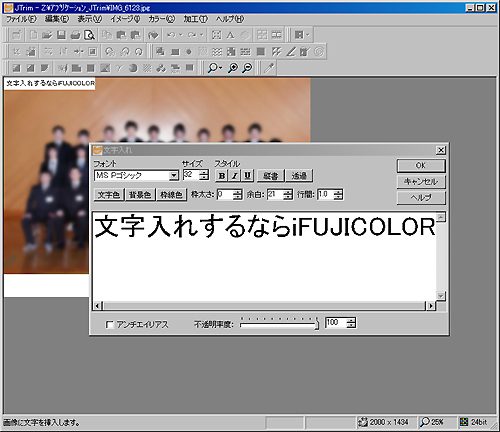Viewport: 500px width, 432px height.
Task: Click the print preview magnifier page icon
Action: click(89, 35)
